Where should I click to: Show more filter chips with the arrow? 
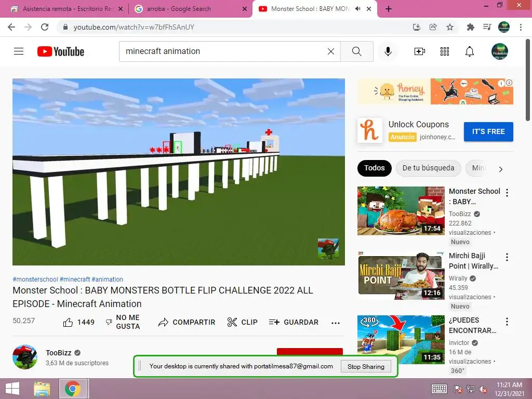tap(501, 169)
